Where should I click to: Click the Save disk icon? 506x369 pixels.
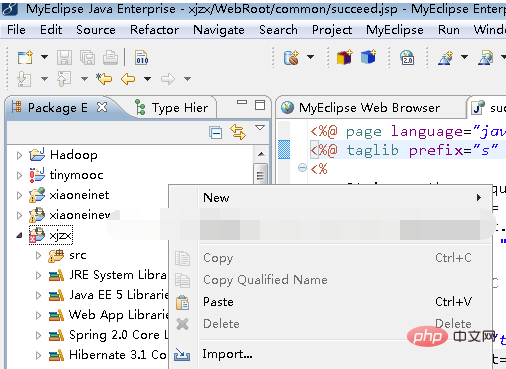tap(64, 57)
